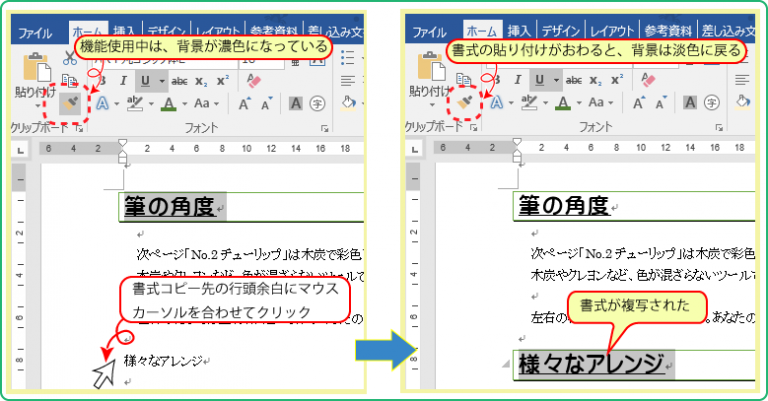768x401 pixels.
Task: Click Enclosed Character 字 icon in right window
Action: (x=712, y=103)
